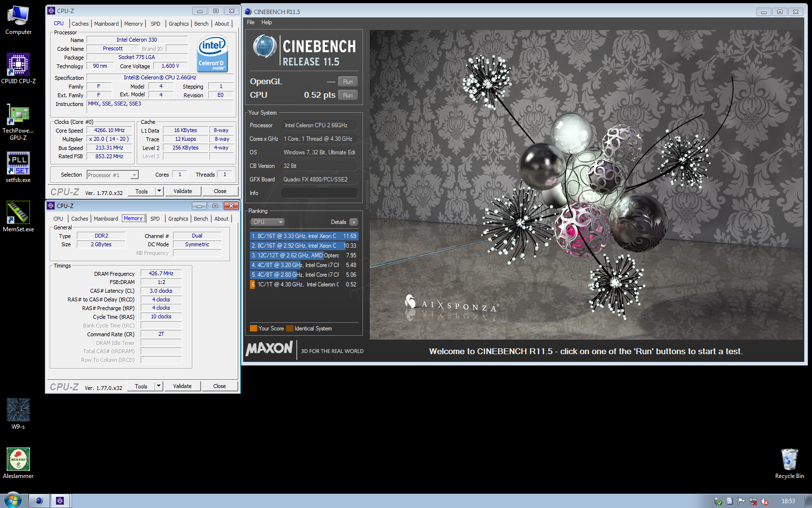This screenshot has width=812, height=508.
Task: Select the Cinebench taskbar button
Action: tap(39, 501)
